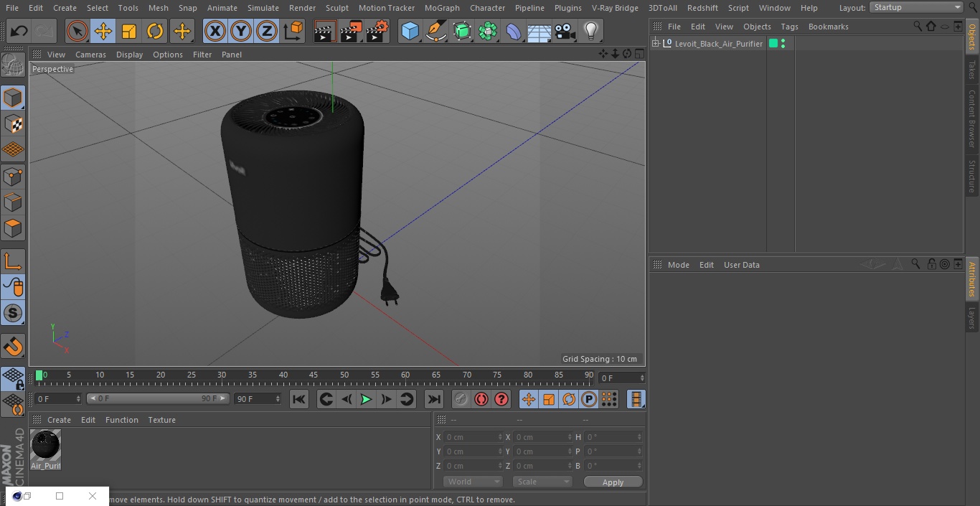
Task: Open the green Array modeling objects
Action: tap(488, 31)
